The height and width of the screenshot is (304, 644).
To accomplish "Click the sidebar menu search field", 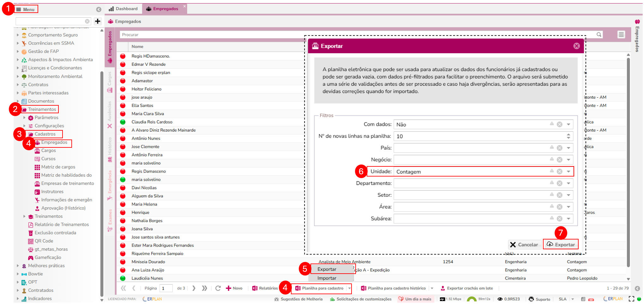I will click(x=51, y=21).
